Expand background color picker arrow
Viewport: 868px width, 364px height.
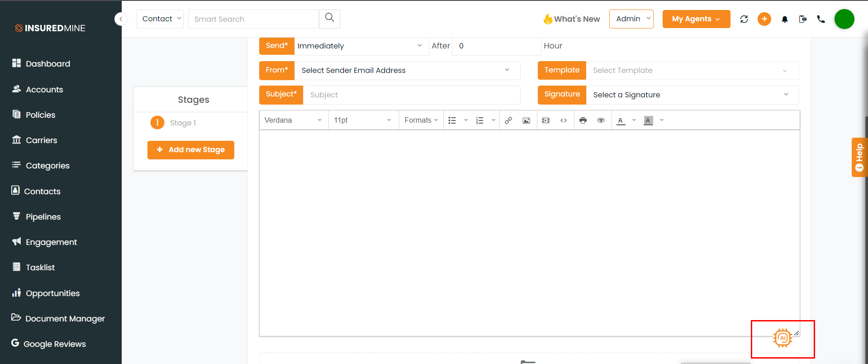coord(662,120)
